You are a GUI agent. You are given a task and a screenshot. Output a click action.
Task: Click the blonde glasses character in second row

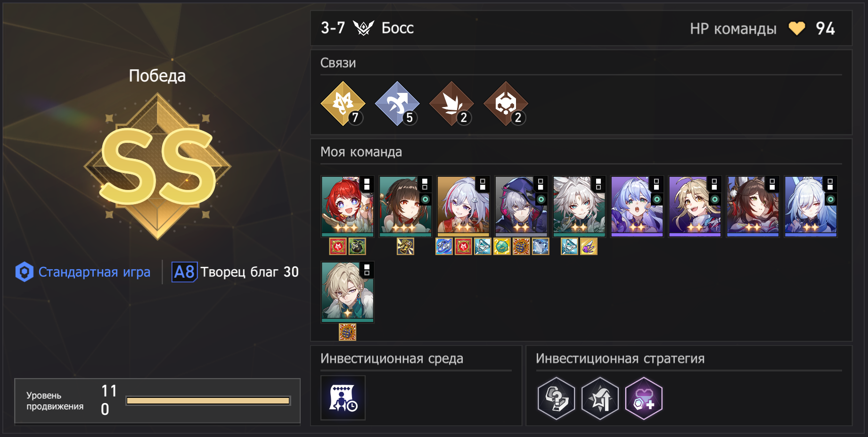pyautogui.click(x=347, y=292)
